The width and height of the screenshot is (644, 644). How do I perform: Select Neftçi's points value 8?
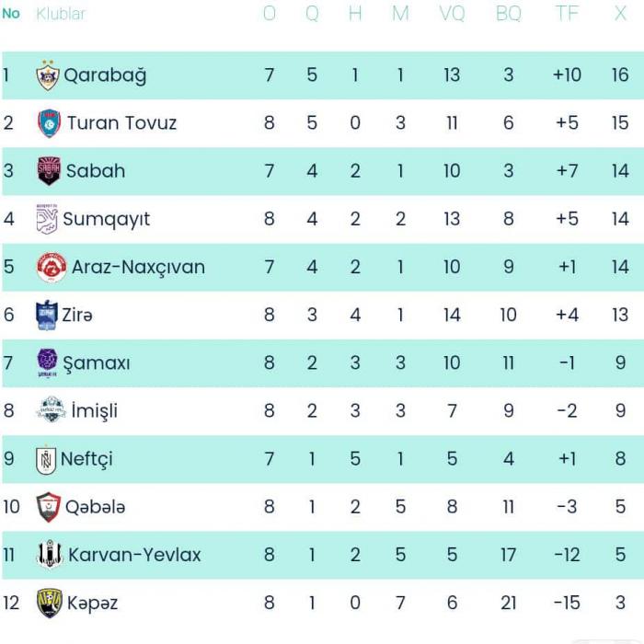[x=620, y=459]
